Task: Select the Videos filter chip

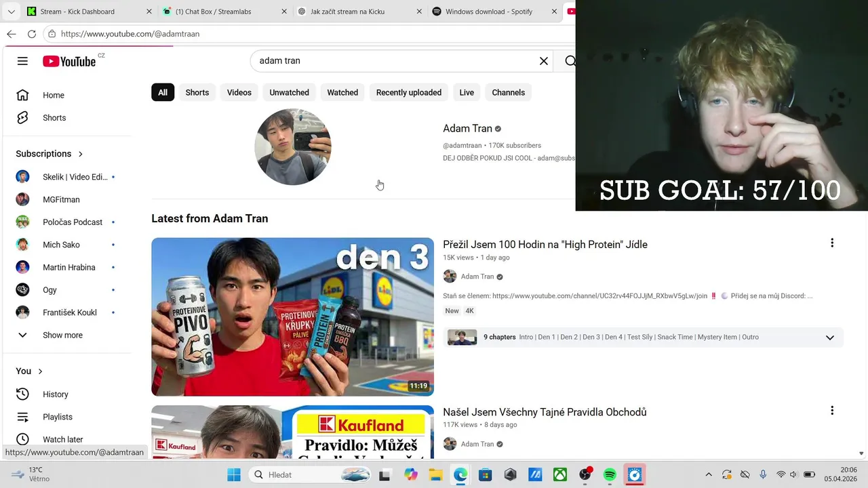Action: [239, 93]
